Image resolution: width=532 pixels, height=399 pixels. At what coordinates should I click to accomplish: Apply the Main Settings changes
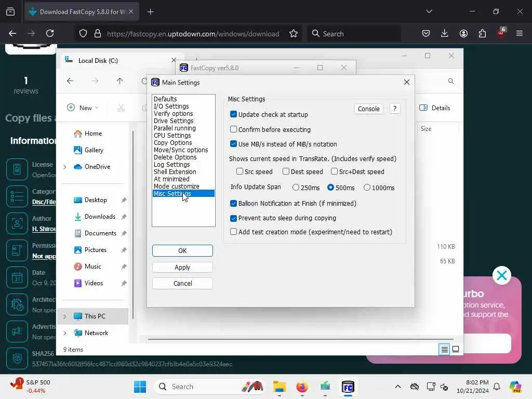[182, 268]
